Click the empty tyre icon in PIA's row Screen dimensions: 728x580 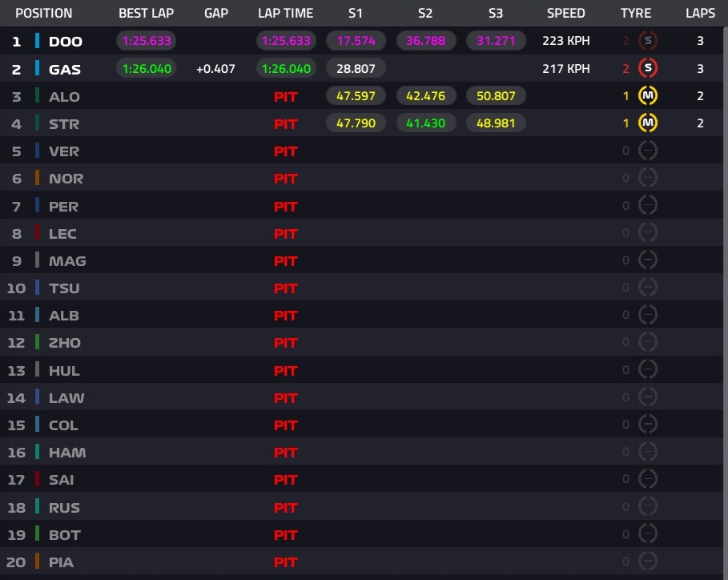tap(648, 561)
